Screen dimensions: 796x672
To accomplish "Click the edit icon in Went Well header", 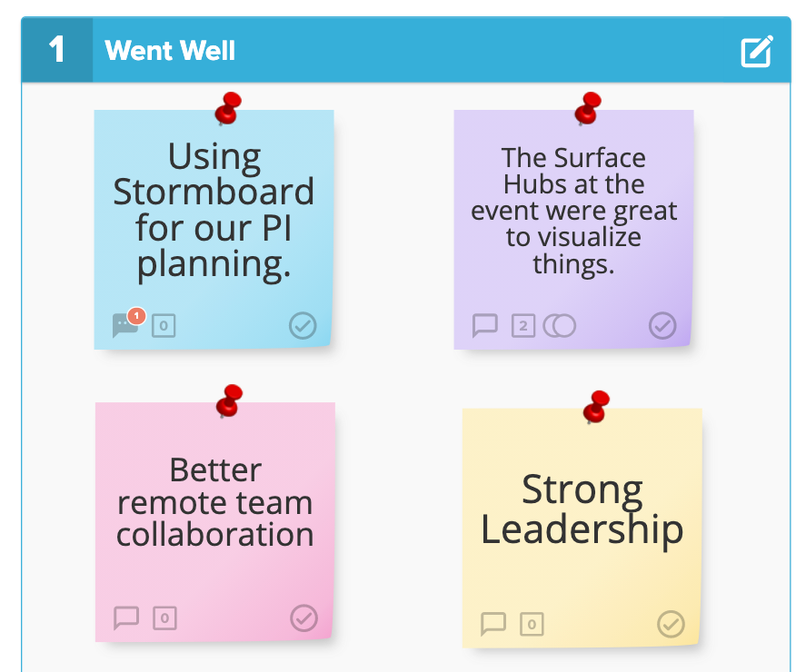I will click(x=757, y=51).
